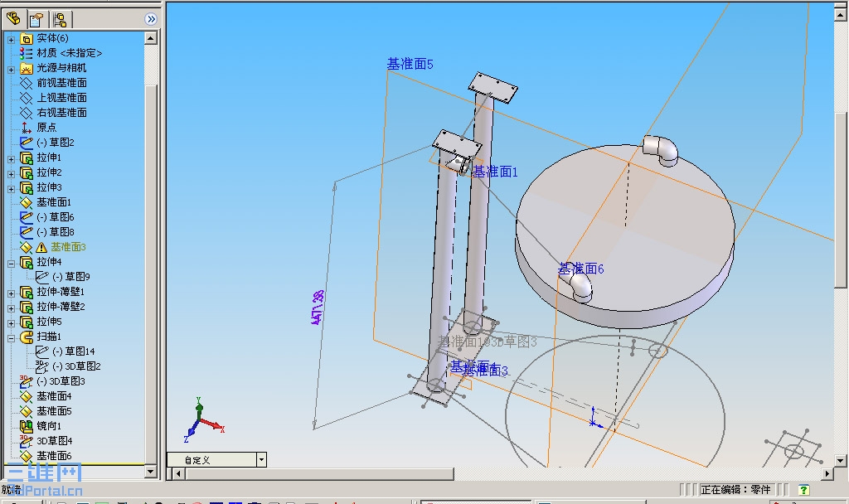Click the viewport vertical scroll-down arrow

tap(841, 461)
